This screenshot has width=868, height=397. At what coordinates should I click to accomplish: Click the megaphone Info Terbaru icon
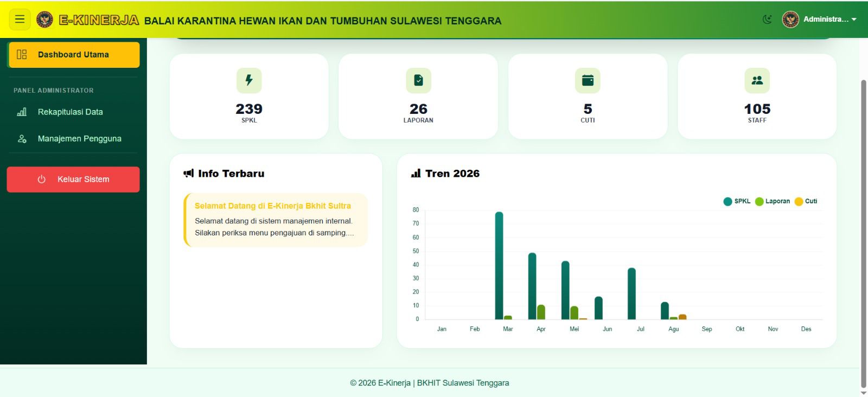(x=189, y=174)
